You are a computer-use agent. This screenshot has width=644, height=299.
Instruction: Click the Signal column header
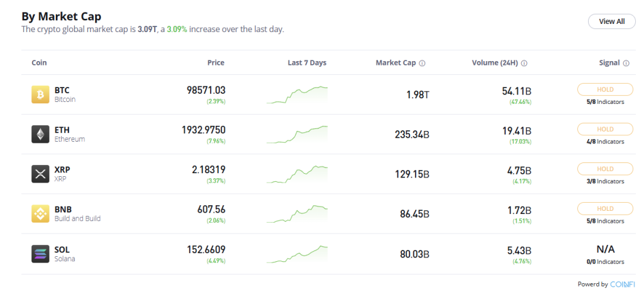point(609,63)
